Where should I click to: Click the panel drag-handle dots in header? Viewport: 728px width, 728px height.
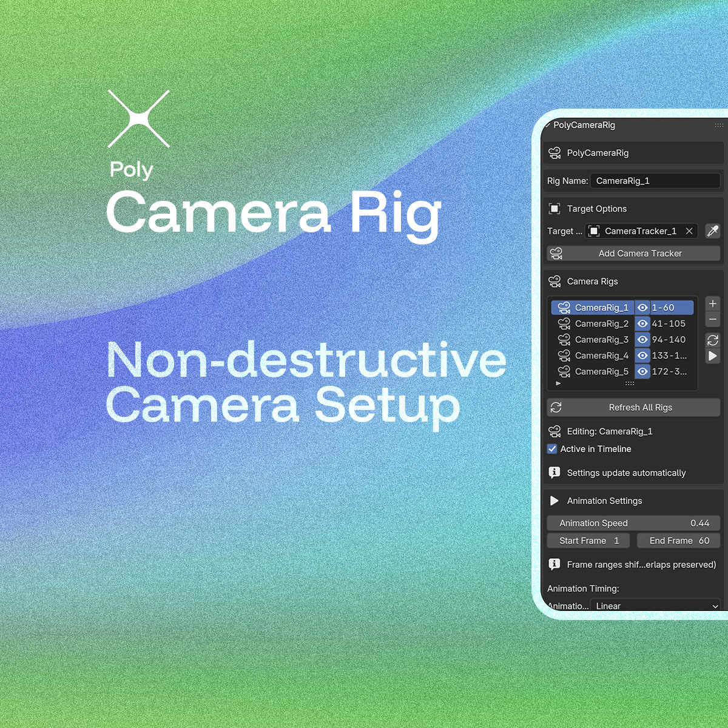point(719,126)
